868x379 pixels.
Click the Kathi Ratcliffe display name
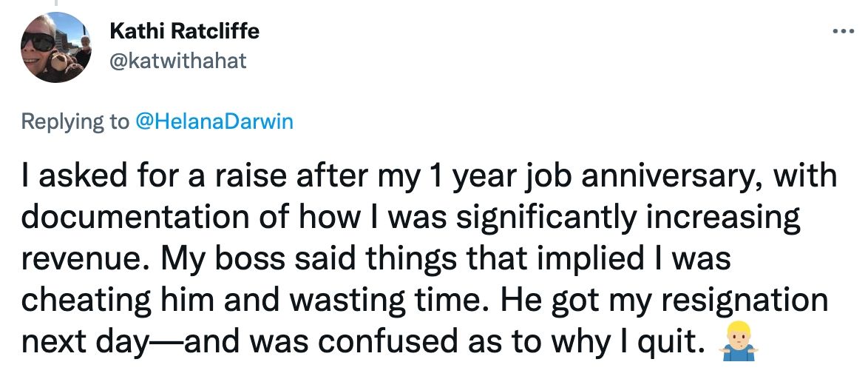[x=184, y=32]
